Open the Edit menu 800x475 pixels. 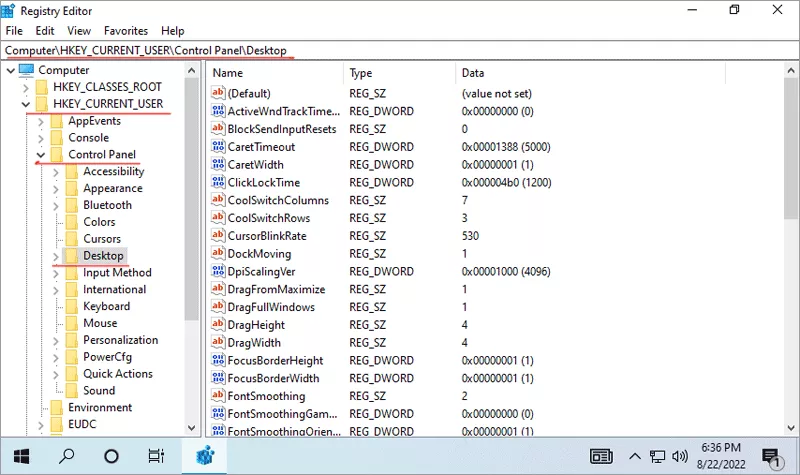click(43, 31)
